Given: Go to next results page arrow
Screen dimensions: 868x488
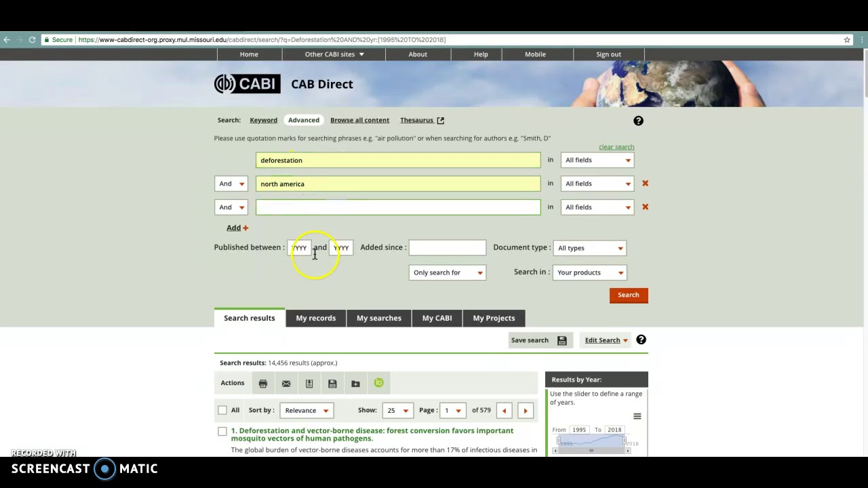Looking at the screenshot, I should coord(526,411).
